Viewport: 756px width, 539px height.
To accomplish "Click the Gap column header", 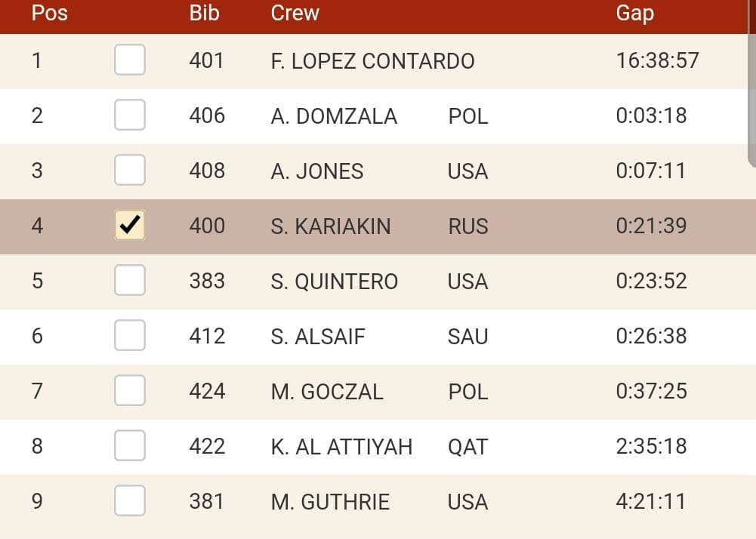I will 635,13.
